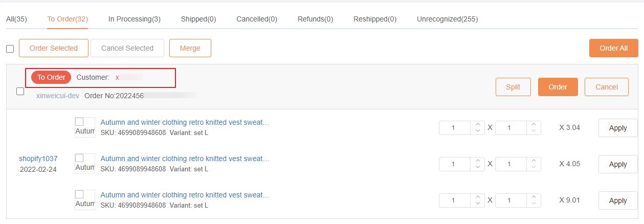Tick the select-all checkbox beside Order Selected
Viewport: 644px width, 224px height.
[x=10, y=49]
